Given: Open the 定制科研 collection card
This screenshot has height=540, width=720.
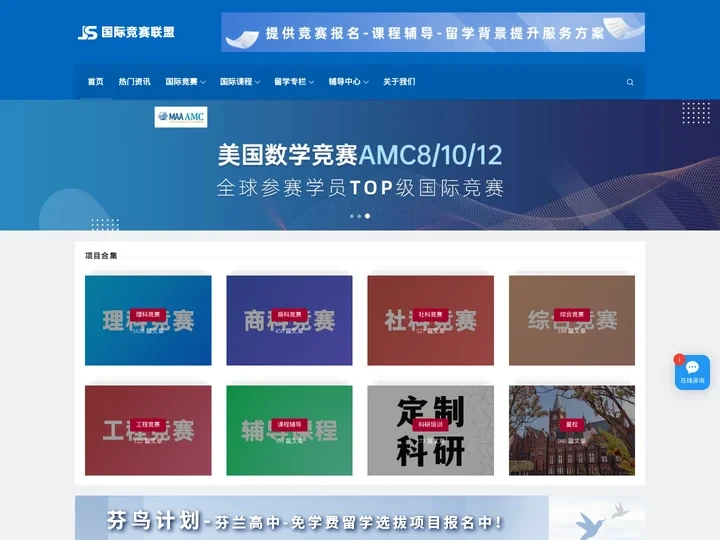Looking at the screenshot, I should coord(431,430).
